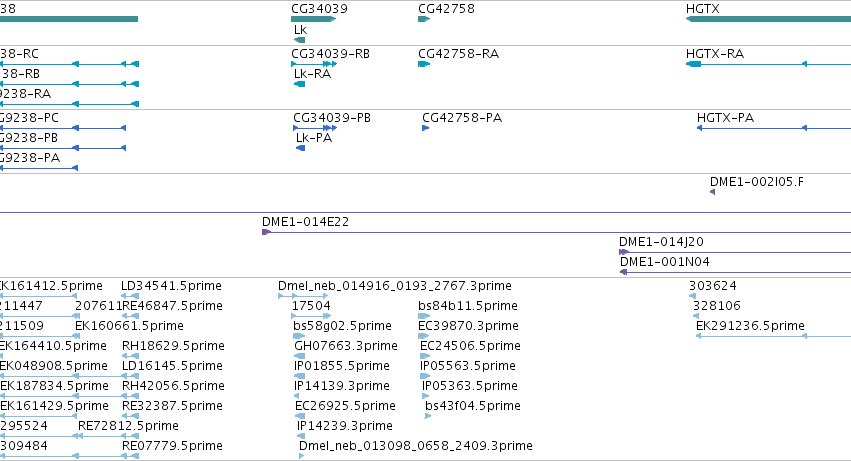Click the Lk-PA protein arrow
Viewport: 851px width, 461px height.
tap(300, 148)
